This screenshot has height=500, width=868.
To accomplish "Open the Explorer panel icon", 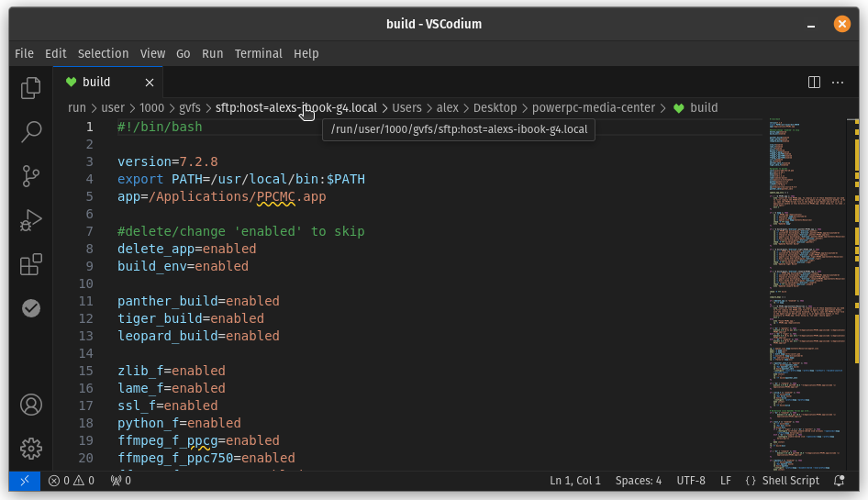I will pyautogui.click(x=31, y=88).
